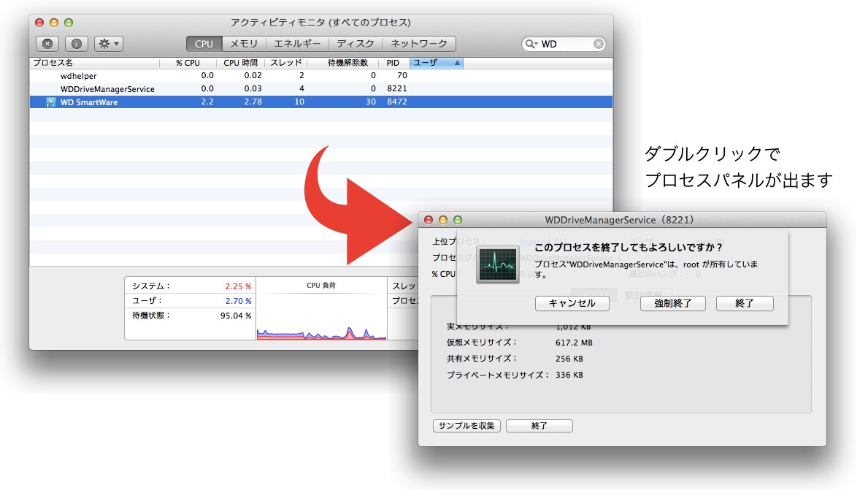Click the Activity Monitor icon in dialog

(x=498, y=264)
